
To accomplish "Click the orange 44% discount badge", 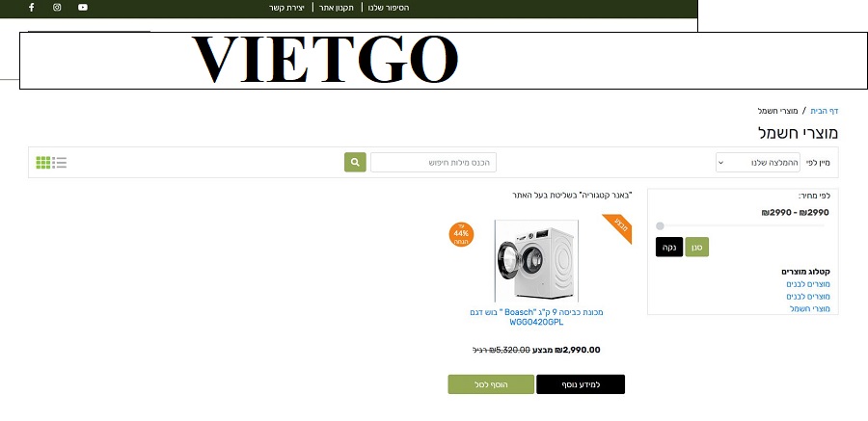I will [461, 234].
